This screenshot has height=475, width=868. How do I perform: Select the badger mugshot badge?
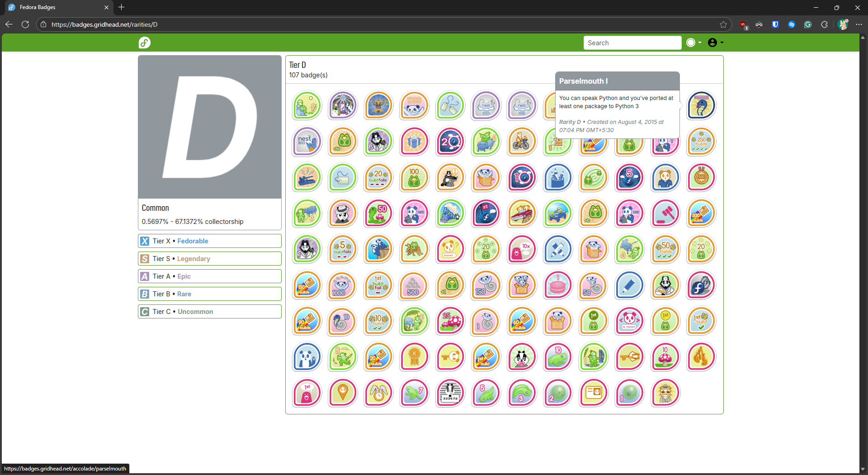pyautogui.click(x=450, y=393)
